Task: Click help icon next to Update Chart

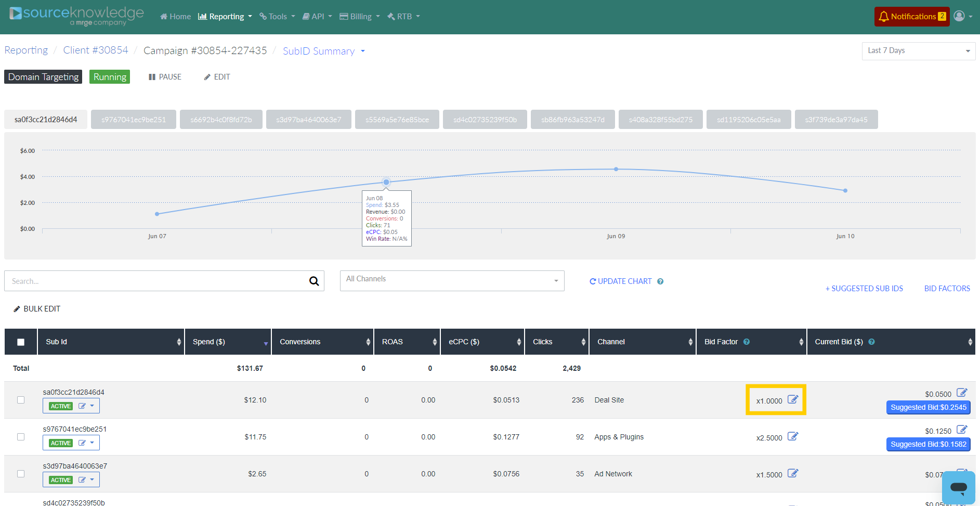Action: (660, 281)
